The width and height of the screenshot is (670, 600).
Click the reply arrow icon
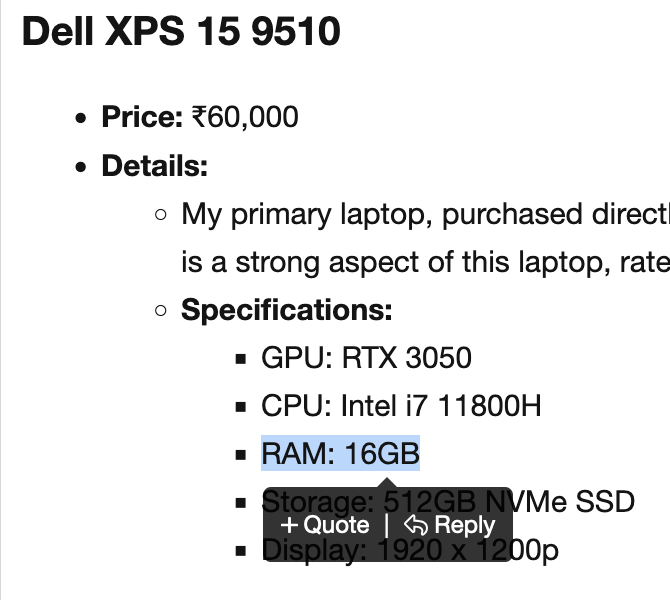pos(416,525)
